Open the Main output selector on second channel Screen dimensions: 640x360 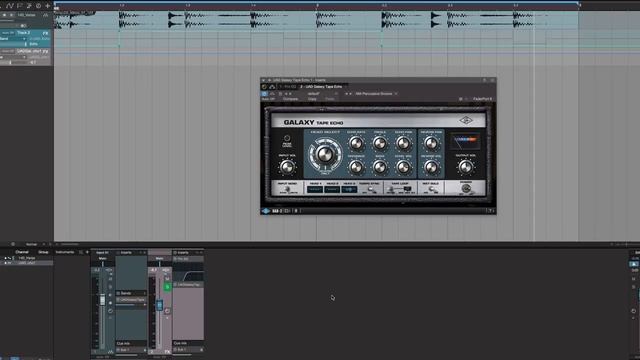click(160, 258)
